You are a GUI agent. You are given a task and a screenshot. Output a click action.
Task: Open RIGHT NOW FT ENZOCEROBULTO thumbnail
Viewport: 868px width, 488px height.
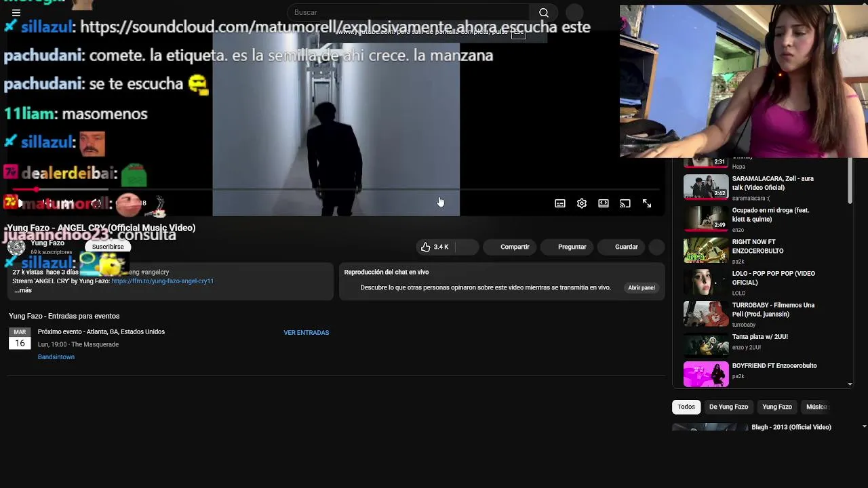(706, 250)
